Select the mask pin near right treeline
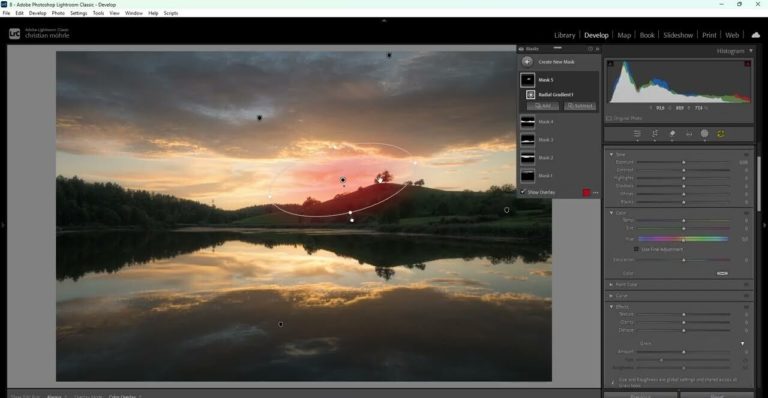Image resolution: width=768 pixels, height=398 pixels. (506, 210)
